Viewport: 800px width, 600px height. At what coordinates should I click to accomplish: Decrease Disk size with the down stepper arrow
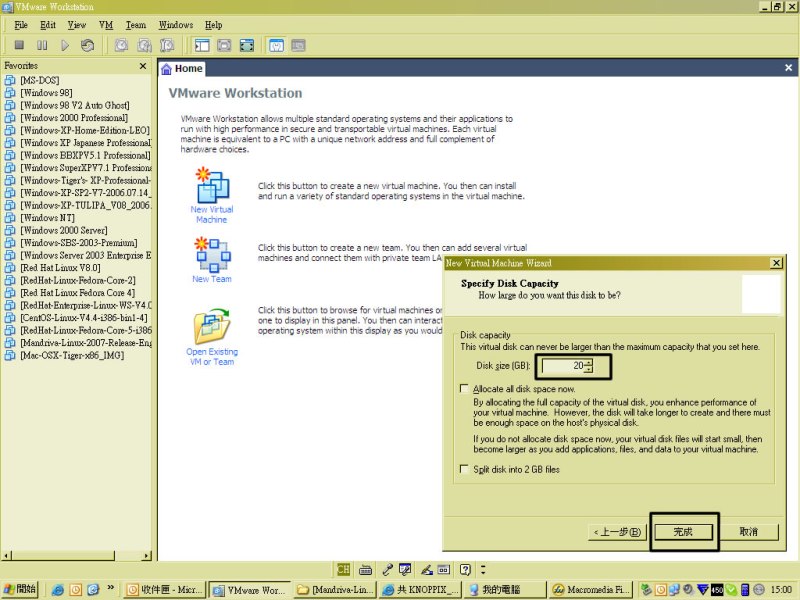coord(588,369)
